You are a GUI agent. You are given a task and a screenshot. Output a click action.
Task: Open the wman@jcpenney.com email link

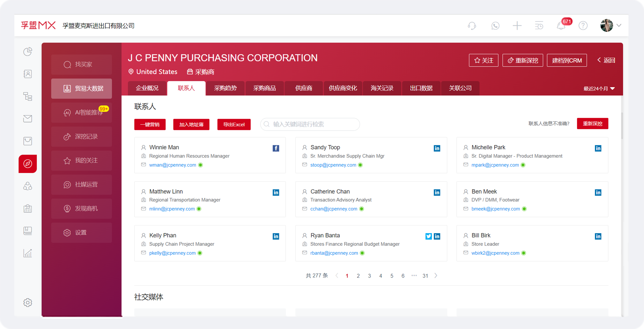coord(173,165)
